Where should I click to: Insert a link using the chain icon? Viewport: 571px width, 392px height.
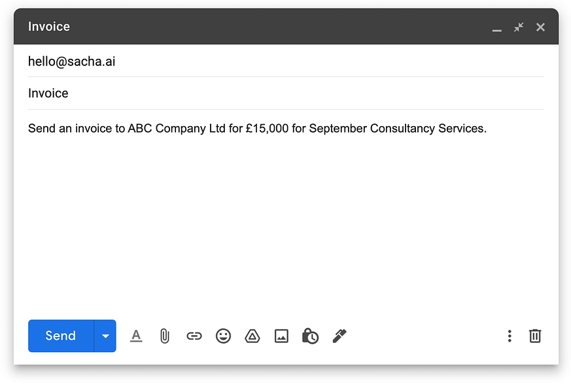tap(194, 336)
